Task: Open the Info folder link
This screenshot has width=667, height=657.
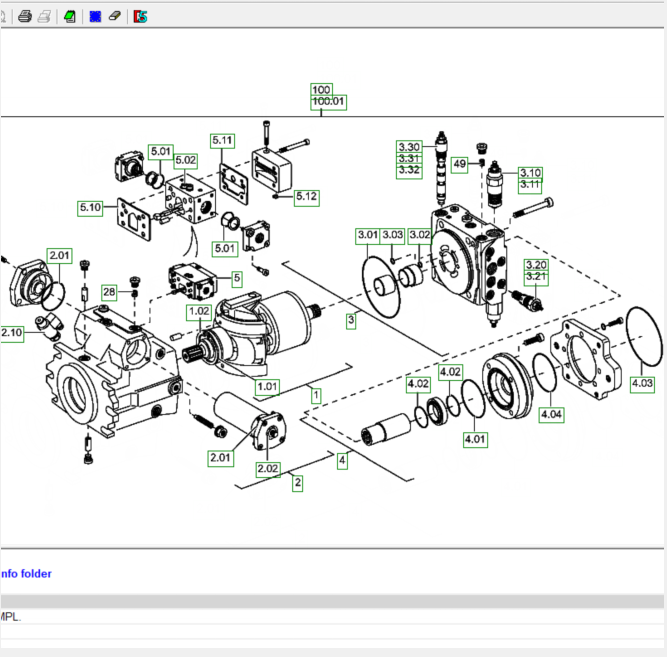Action: pos(26,574)
